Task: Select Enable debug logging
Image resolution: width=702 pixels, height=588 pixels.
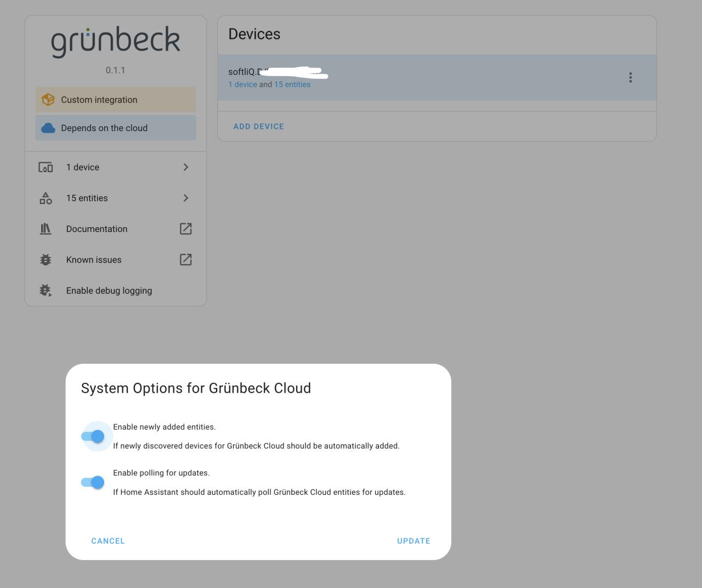Action: (x=116, y=290)
